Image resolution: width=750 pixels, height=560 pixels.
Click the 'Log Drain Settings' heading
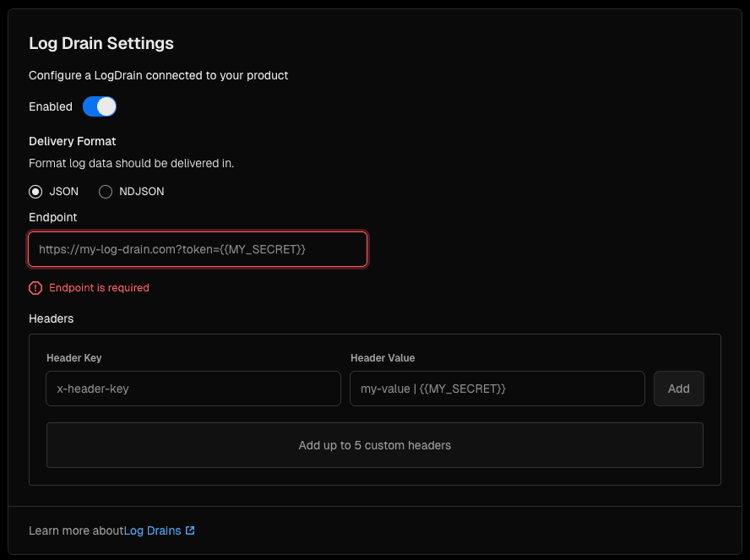coord(101,43)
